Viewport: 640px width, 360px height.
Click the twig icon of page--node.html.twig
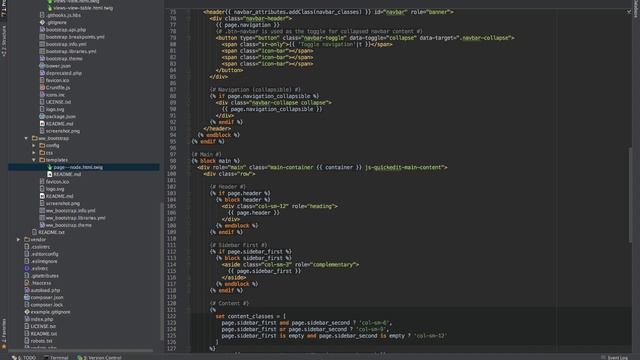[50, 167]
